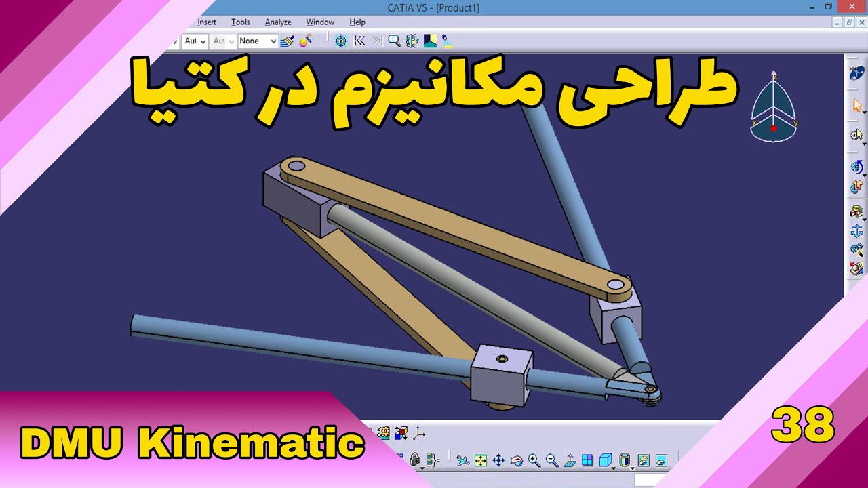Image resolution: width=868 pixels, height=488 pixels.
Task: Click the Assembly Constraints Conversion icon
Action: tap(856, 211)
